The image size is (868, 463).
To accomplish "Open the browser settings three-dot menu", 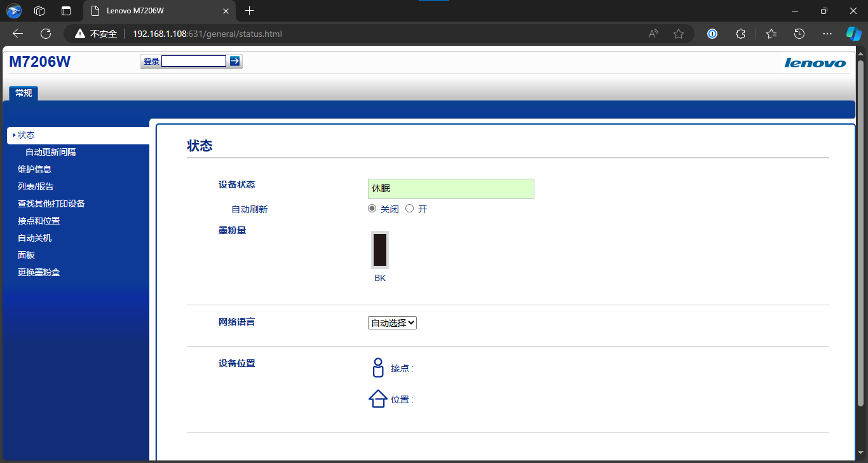I will (x=827, y=34).
